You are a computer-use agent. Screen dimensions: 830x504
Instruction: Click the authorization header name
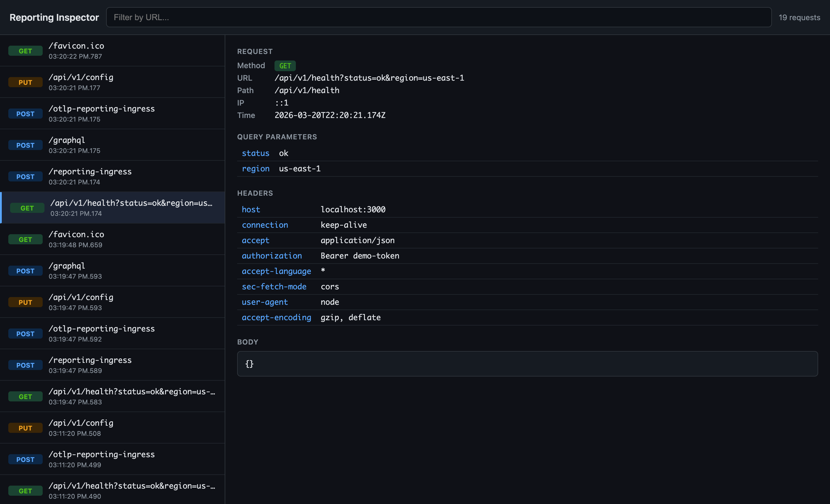272,256
